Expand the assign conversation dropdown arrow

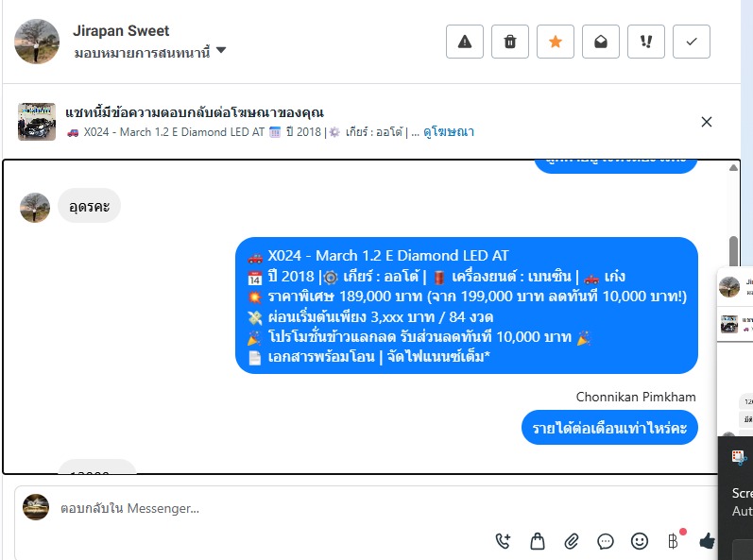pos(221,50)
